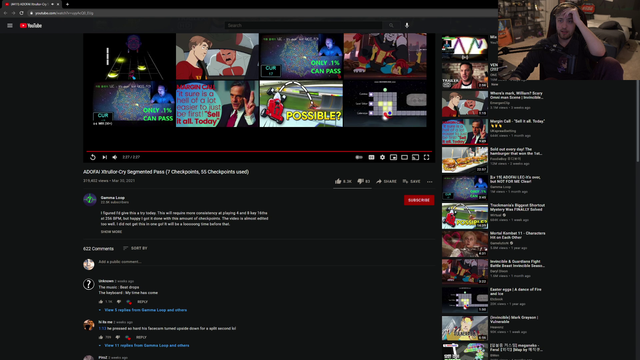
Task: Cast video with Play on TV icon
Action: [x=416, y=157]
